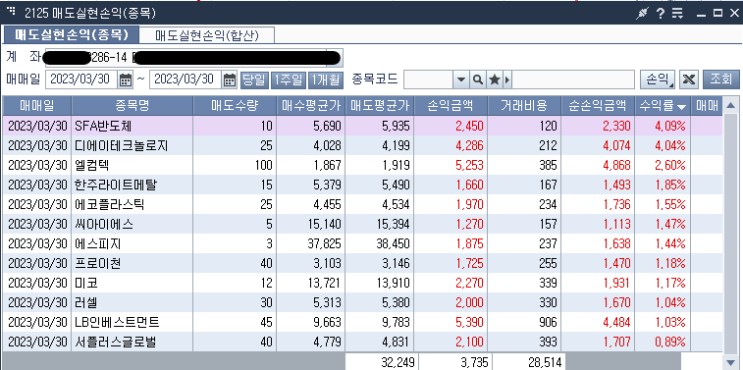743x370 pixels.
Task: Click the 매매일 column header
Action: tap(37, 106)
